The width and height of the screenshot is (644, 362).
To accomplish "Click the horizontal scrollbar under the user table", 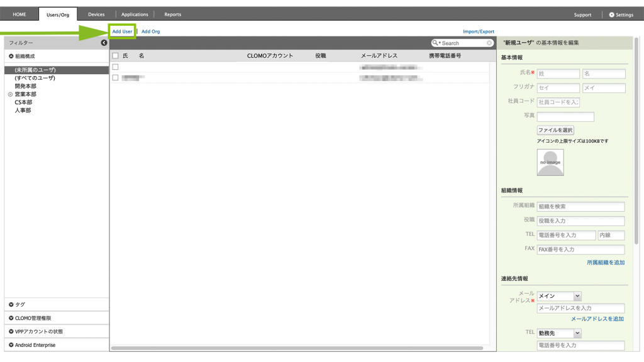I will pyautogui.click(x=297, y=348).
